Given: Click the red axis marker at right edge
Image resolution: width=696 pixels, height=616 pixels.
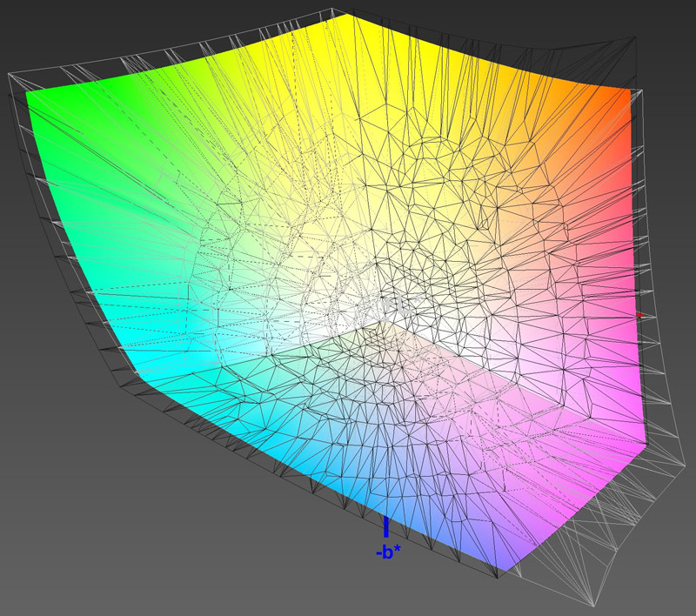Looking at the screenshot, I should click(x=639, y=315).
